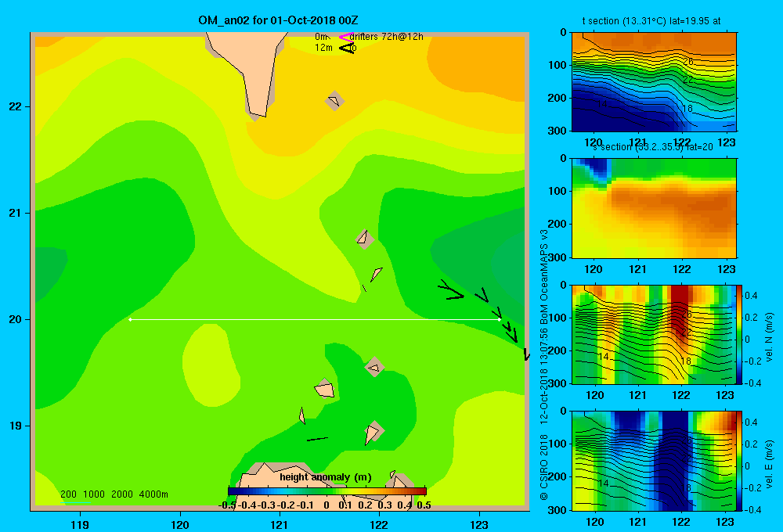
Task: Click the height anomaly color scale bar
Action: pos(327,491)
